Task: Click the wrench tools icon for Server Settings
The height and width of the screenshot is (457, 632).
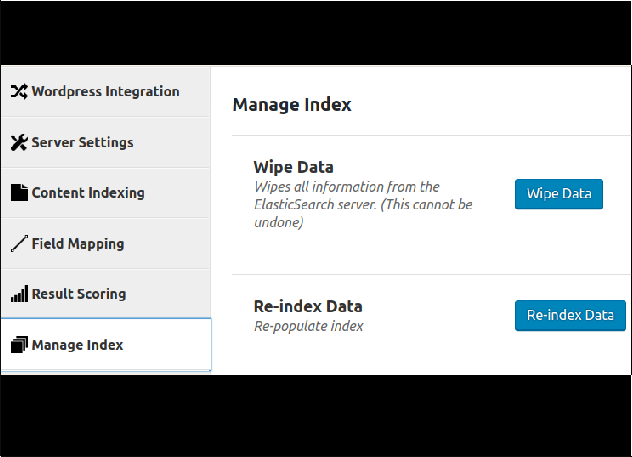Action: tap(19, 142)
